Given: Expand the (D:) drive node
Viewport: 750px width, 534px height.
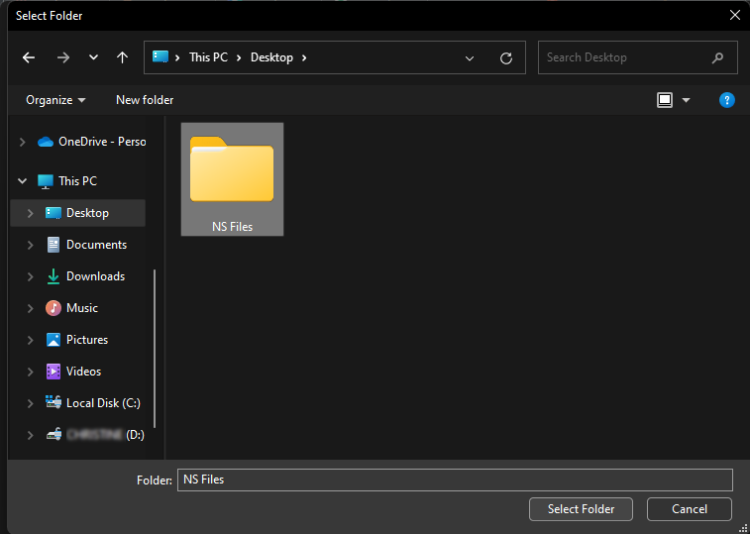Looking at the screenshot, I should 30,435.
